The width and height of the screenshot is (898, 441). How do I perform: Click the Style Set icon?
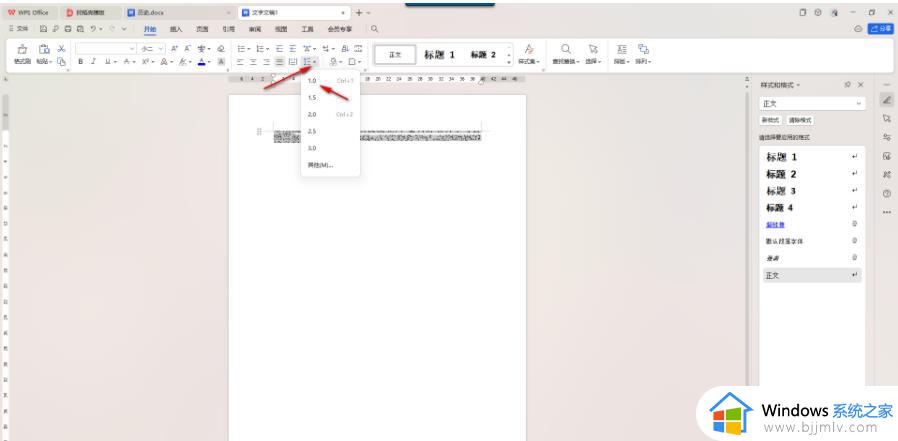pos(529,49)
